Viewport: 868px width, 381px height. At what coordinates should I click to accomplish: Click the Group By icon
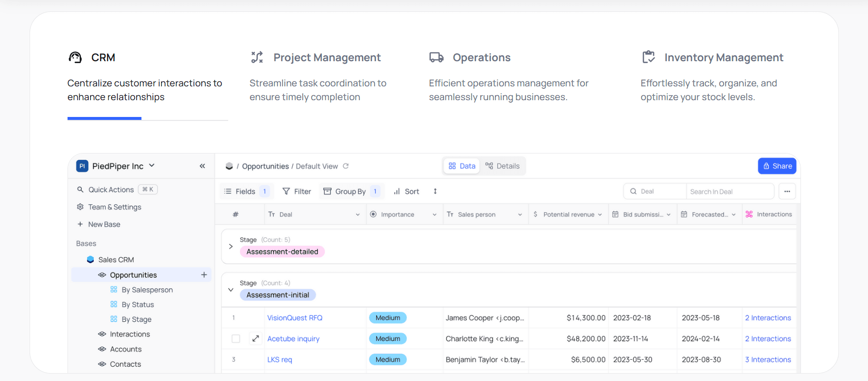(x=327, y=191)
